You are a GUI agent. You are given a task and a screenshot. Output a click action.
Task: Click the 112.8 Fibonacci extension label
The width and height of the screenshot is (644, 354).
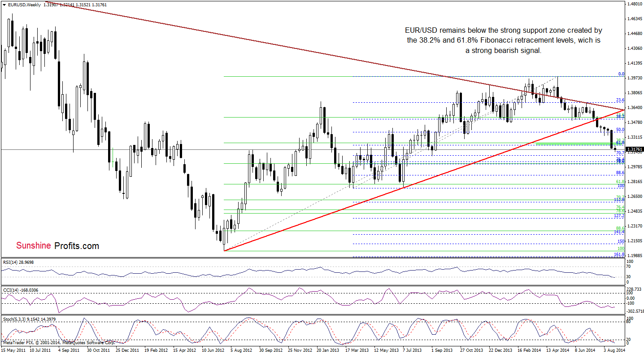click(619, 200)
